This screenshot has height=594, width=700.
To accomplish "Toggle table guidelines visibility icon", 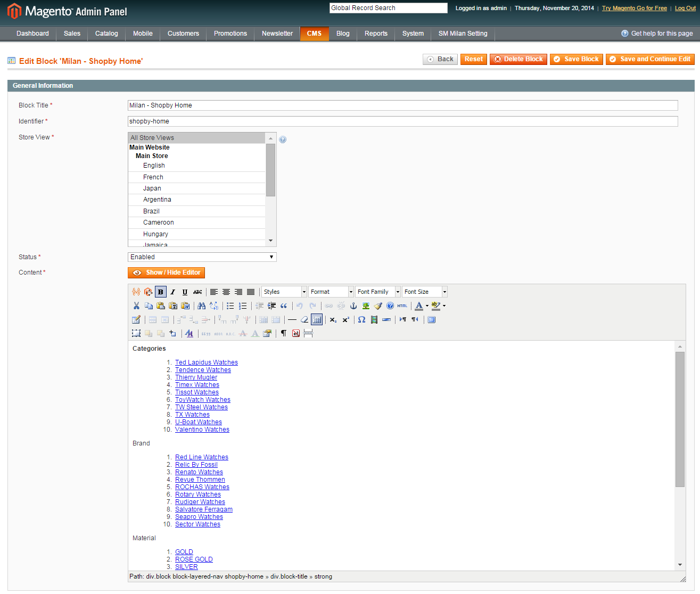I will click(x=317, y=319).
